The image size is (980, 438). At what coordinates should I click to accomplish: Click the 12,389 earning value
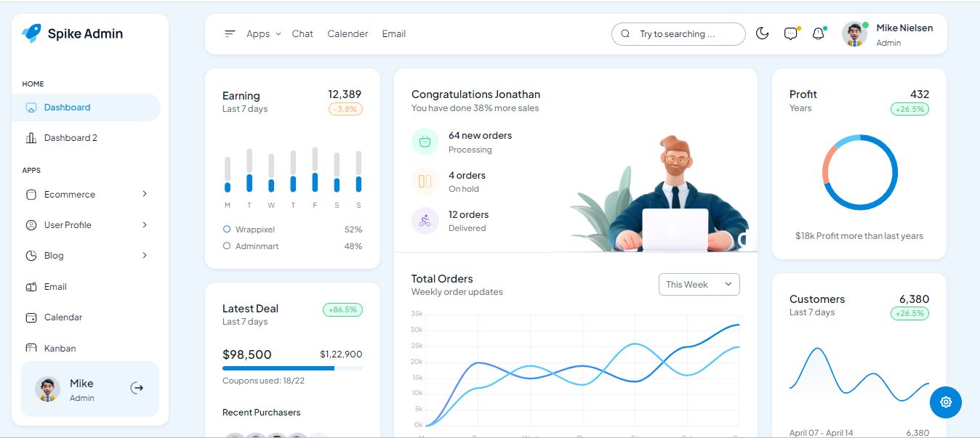coord(345,94)
